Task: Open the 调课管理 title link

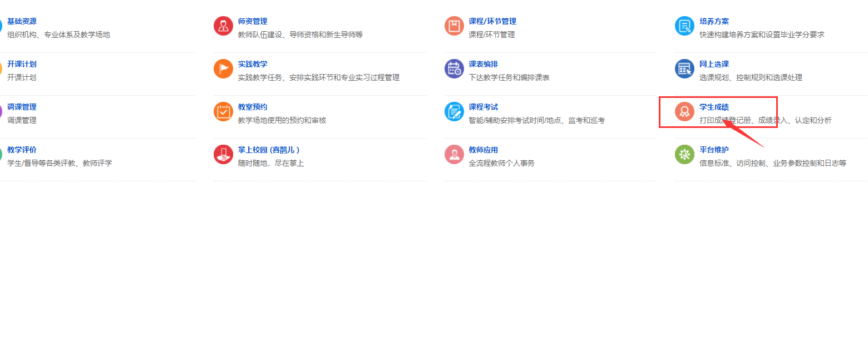Action: click(22, 107)
